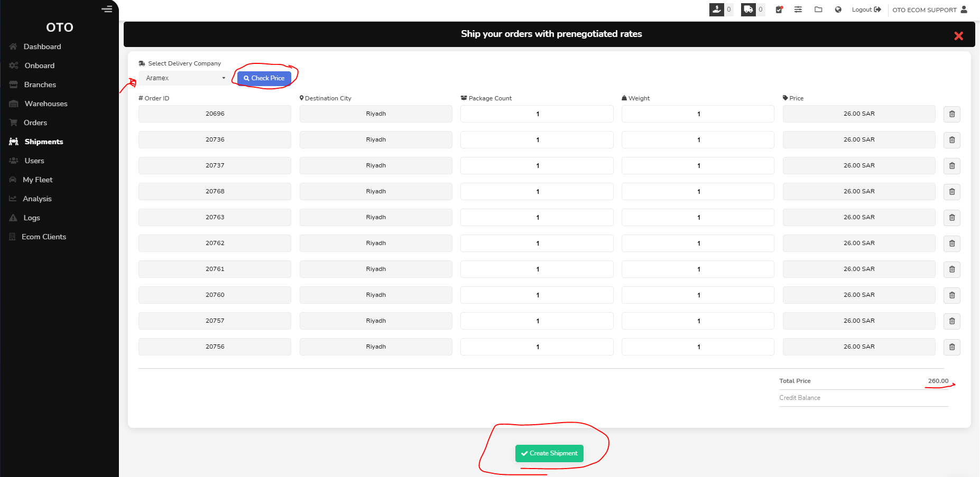Open the truck shipments counter icon
The image size is (980, 477).
click(x=748, y=10)
